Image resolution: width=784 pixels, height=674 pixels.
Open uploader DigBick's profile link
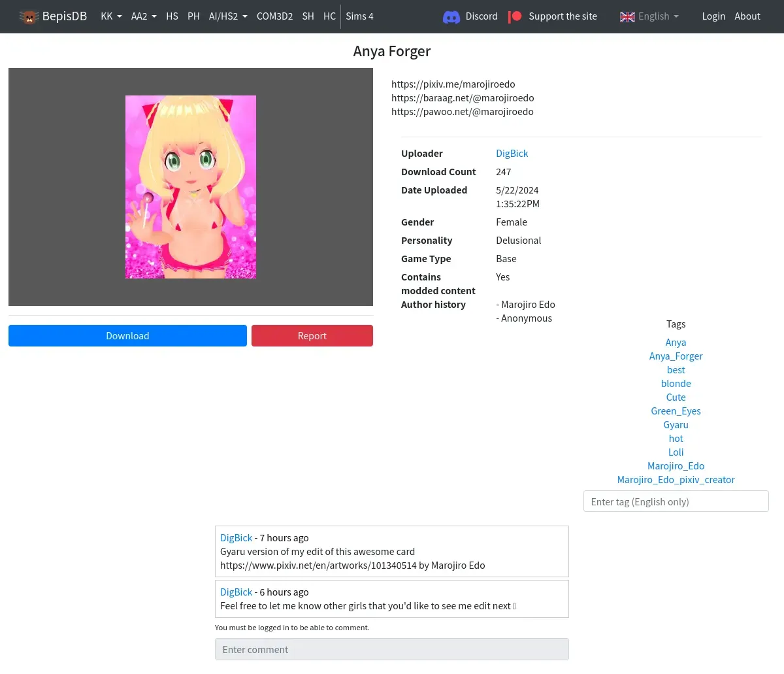pyautogui.click(x=512, y=154)
